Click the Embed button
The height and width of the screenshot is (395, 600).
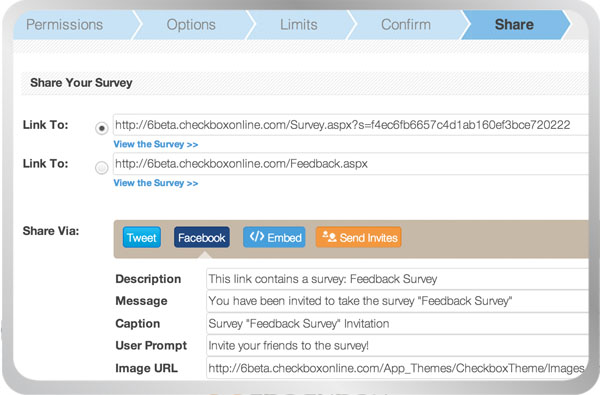tap(274, 237)
